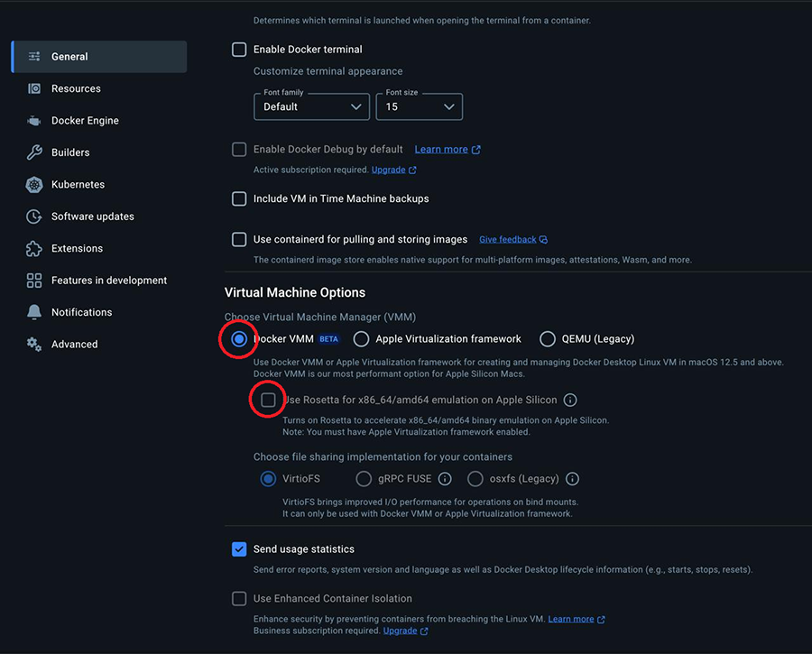Click the Give feedback link
The height and width of the screenshot is (654, 812).
(508, 240)
